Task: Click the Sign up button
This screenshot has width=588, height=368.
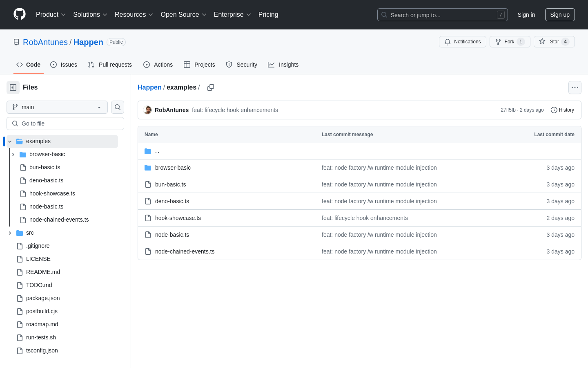Action: pos(560,15)
